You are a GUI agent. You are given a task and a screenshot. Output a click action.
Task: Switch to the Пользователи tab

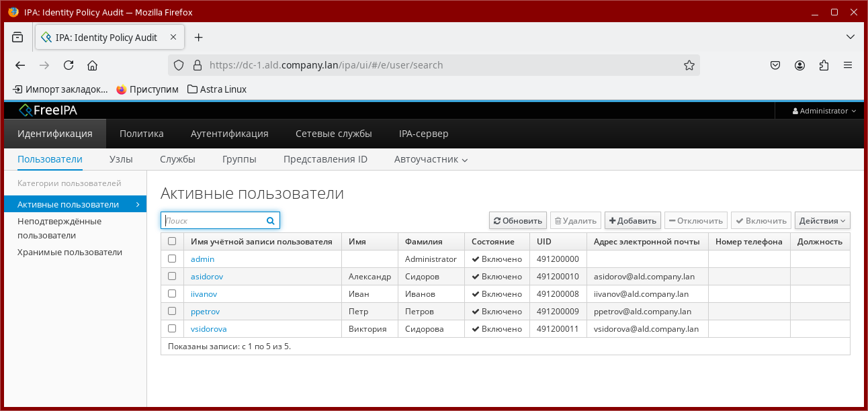pos(50,159)
